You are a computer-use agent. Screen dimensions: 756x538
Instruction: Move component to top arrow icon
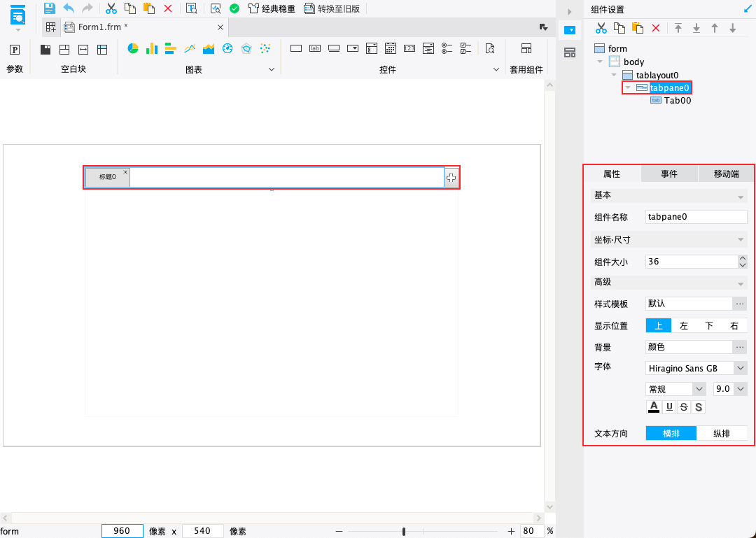678,28
